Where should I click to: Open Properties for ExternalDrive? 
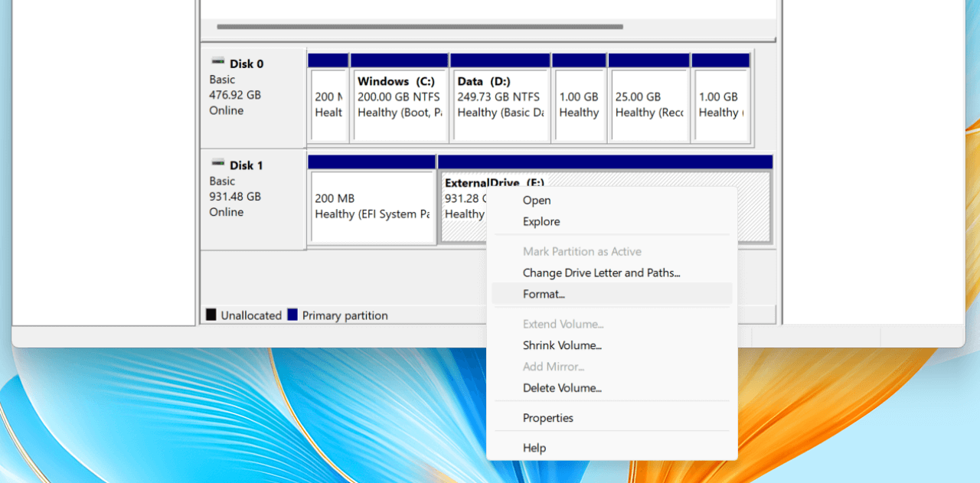coord(547,417)
